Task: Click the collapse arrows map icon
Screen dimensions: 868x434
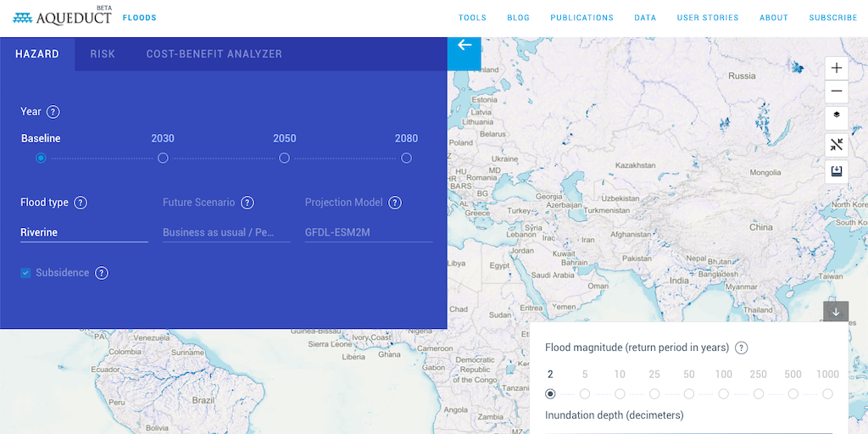Action: pyautogui.click(x=837, y=145)
